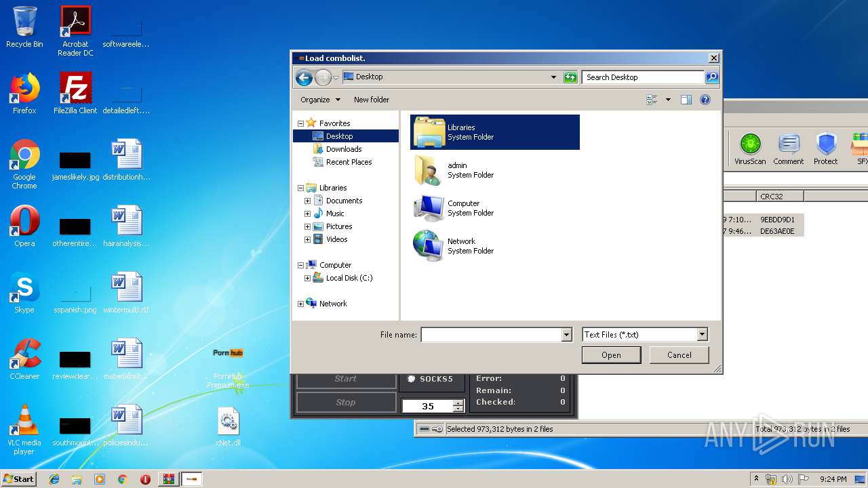Viewport: 868px width, 488px height.
Task: Open the Organize menu
Action: point(320,100)
